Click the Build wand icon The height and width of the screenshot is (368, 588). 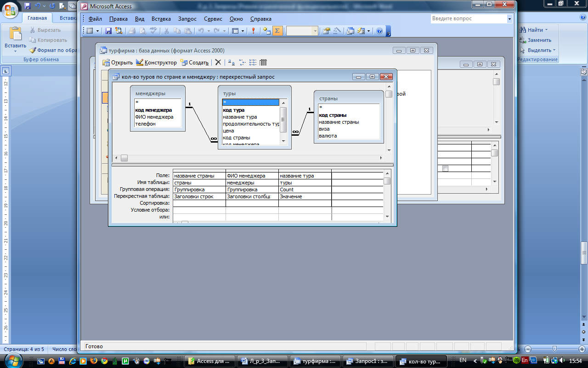coord(337,31)
